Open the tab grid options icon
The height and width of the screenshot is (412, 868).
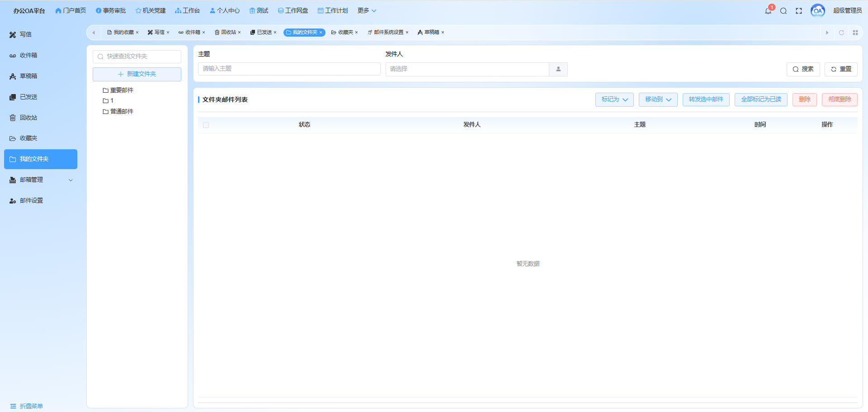855,33
